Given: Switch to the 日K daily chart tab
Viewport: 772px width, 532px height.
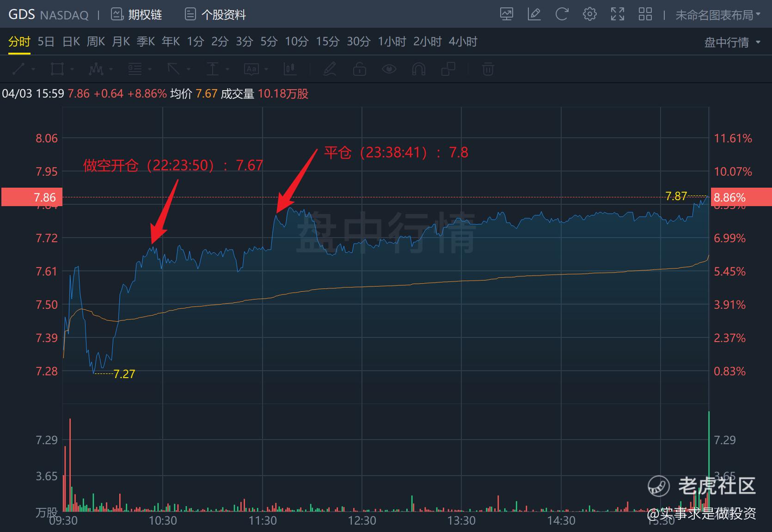Looking at the screenshot, I should (x=71, y=42).
